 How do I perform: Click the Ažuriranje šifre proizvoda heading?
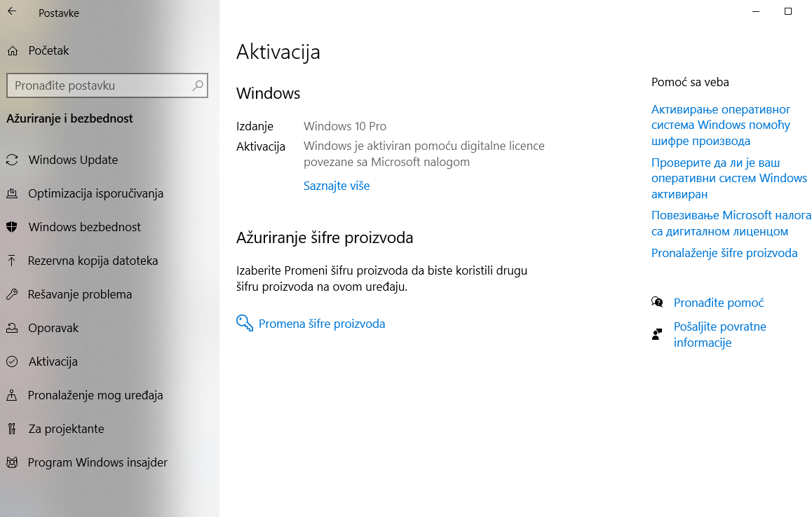(x=325, y=237)
